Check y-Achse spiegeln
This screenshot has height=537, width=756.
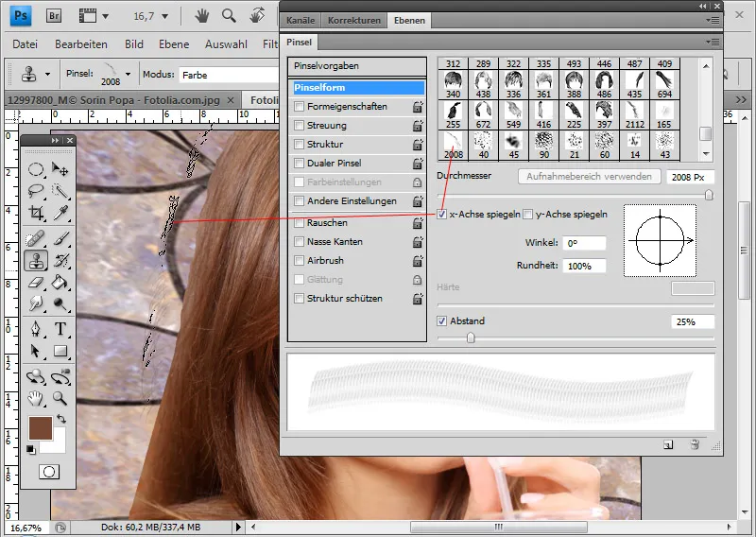[x=528, y=215]
